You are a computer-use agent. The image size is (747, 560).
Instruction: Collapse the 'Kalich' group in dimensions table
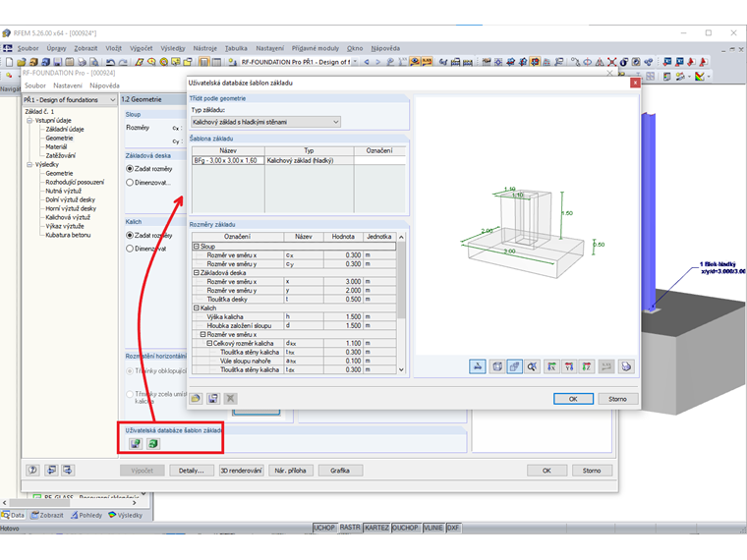tap(196, 308)
